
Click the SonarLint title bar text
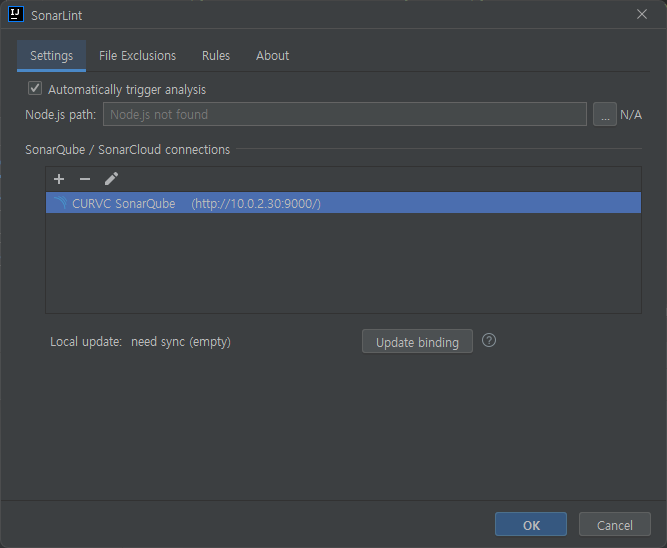coord(56,15)
